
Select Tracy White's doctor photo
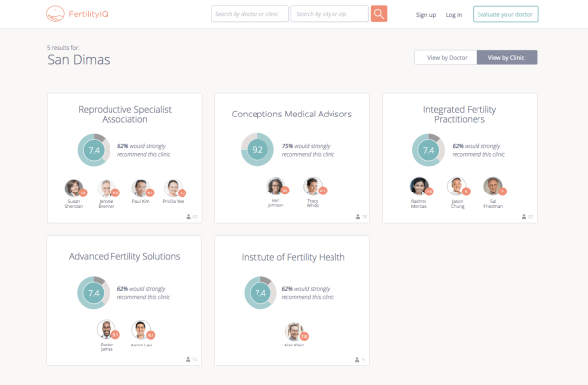(313, 186)
